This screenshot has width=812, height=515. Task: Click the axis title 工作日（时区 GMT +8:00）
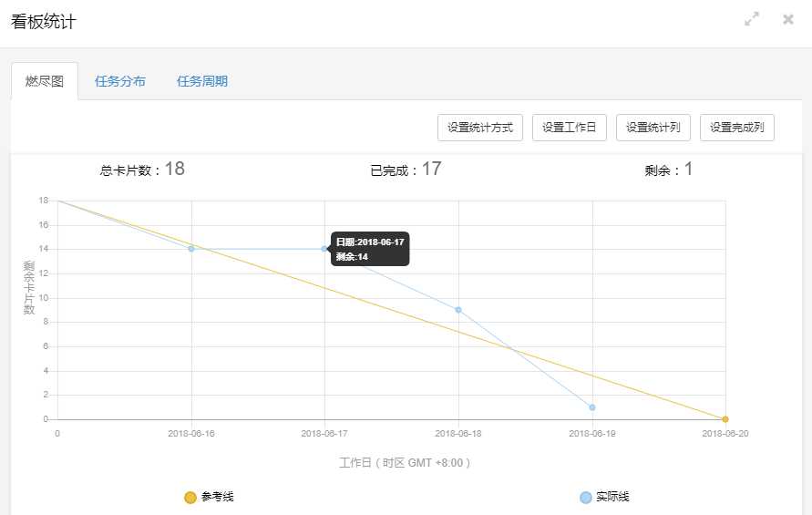[x=405, y=463]
